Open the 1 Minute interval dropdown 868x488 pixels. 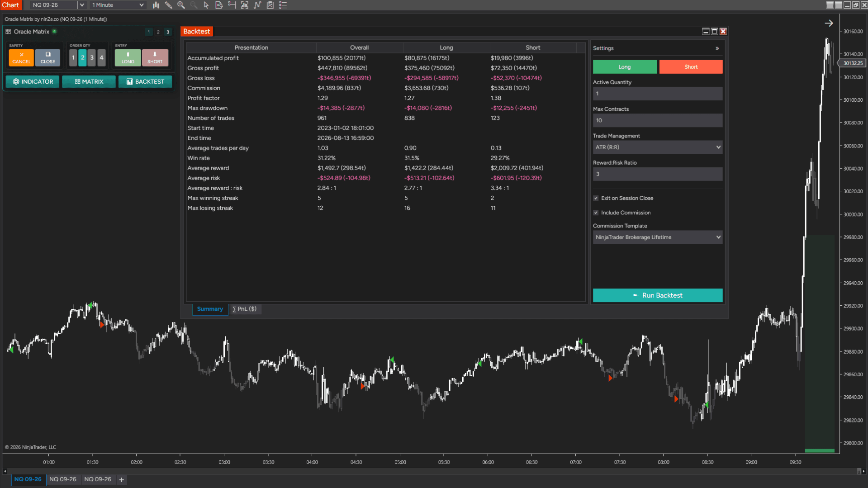pyautogui.click(x=118, y=5)
